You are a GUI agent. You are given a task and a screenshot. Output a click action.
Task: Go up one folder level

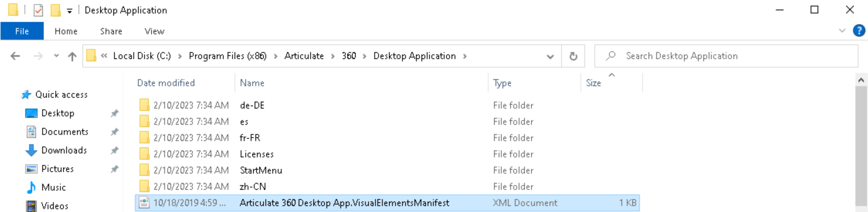coord(72,56)
